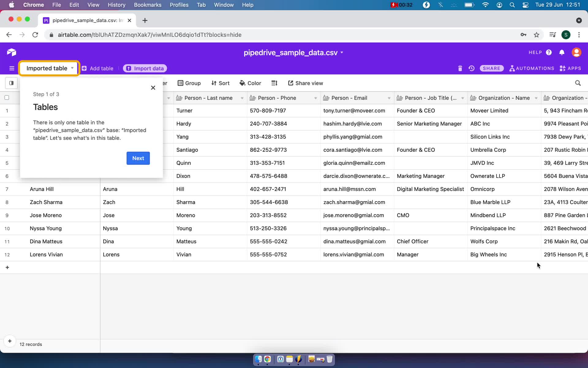The image size is (588, 368).
Task: Select cell tony.turner@moveer.com
Action: 357,111
